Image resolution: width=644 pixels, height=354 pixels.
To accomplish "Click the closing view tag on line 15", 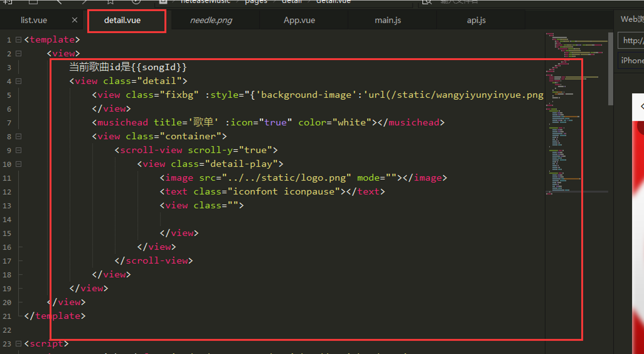I will (x=179, y=233).
